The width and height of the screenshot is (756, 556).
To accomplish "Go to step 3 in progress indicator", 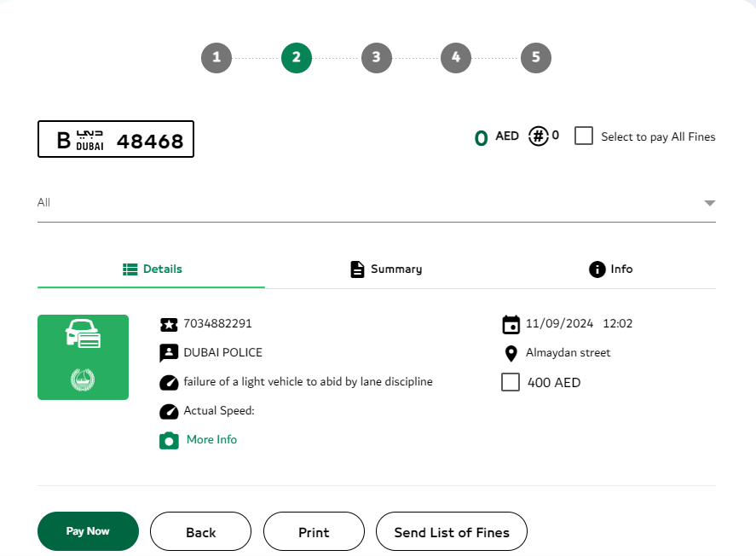I will coord(376,58).
